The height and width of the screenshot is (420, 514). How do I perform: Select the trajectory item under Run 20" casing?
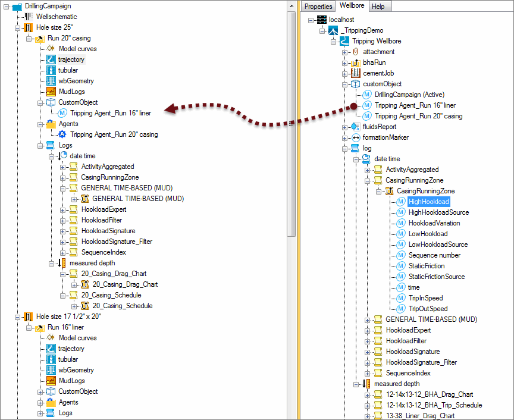coord(71,59)
